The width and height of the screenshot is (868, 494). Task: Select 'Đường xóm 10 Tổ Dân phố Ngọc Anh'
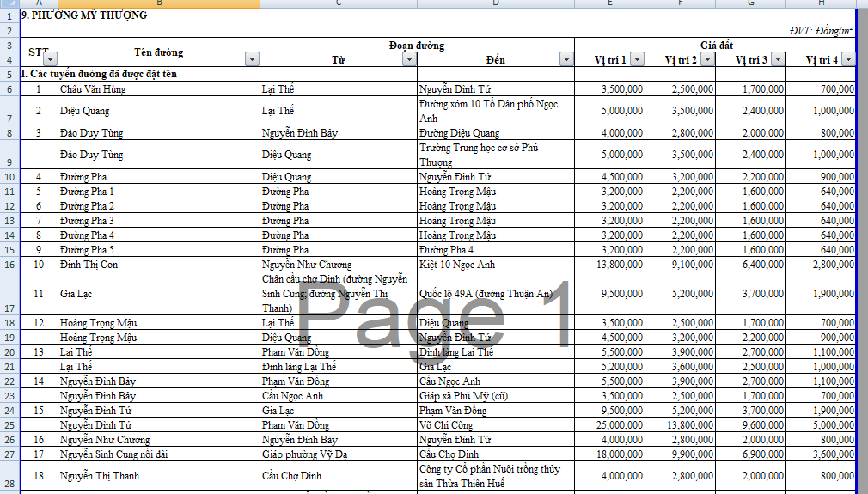click(495, 111)
